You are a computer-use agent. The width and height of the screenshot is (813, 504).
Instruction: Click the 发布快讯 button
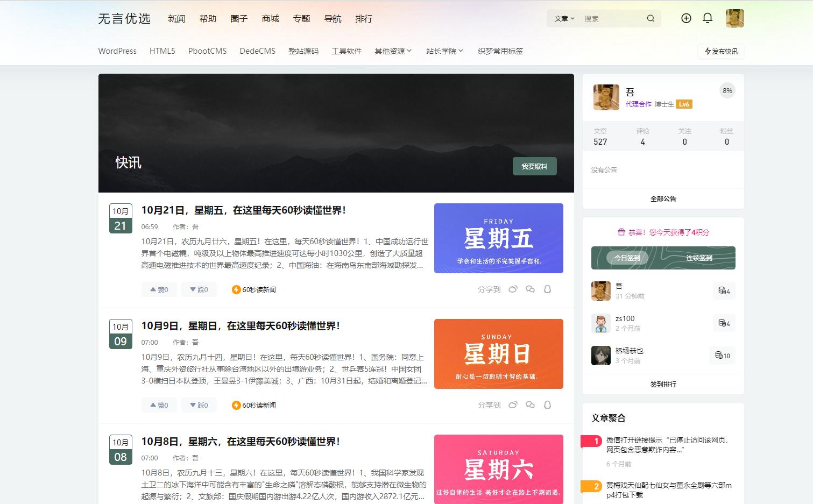(721, 52)
